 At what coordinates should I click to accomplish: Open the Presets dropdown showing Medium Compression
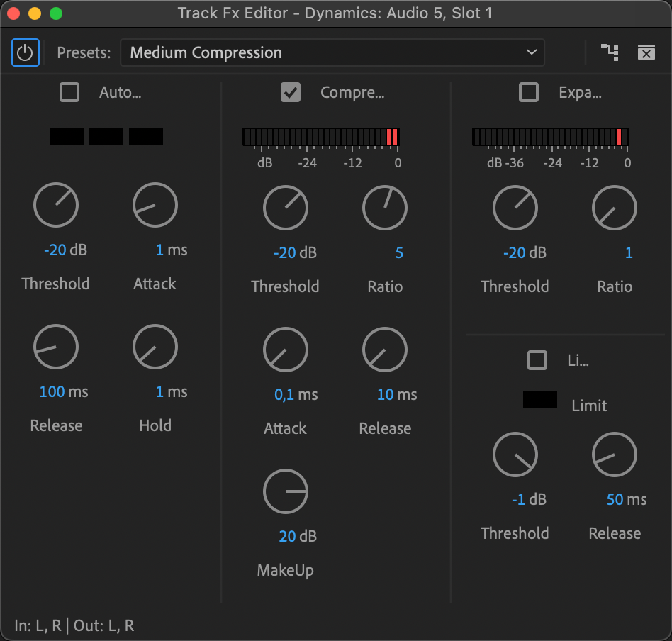332,52
